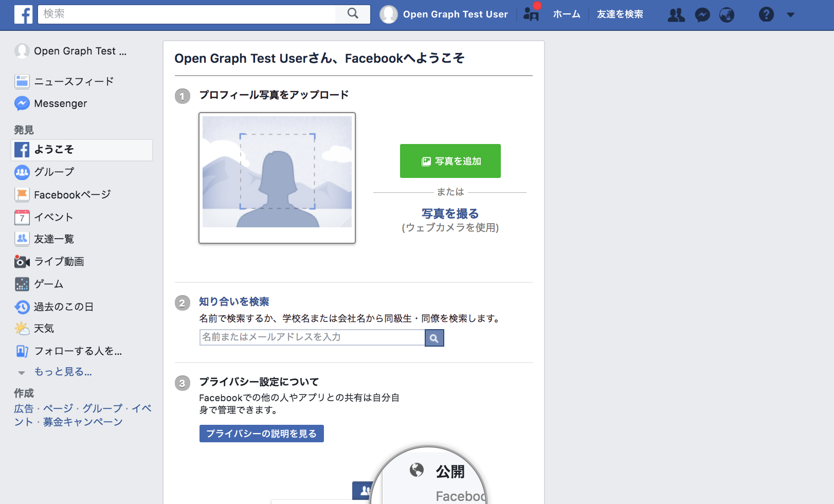Image resolution: width=834 pixels, height=504 pixels.
Task: Open 天気 in the sidebar
Action: [x=44, y=328]
